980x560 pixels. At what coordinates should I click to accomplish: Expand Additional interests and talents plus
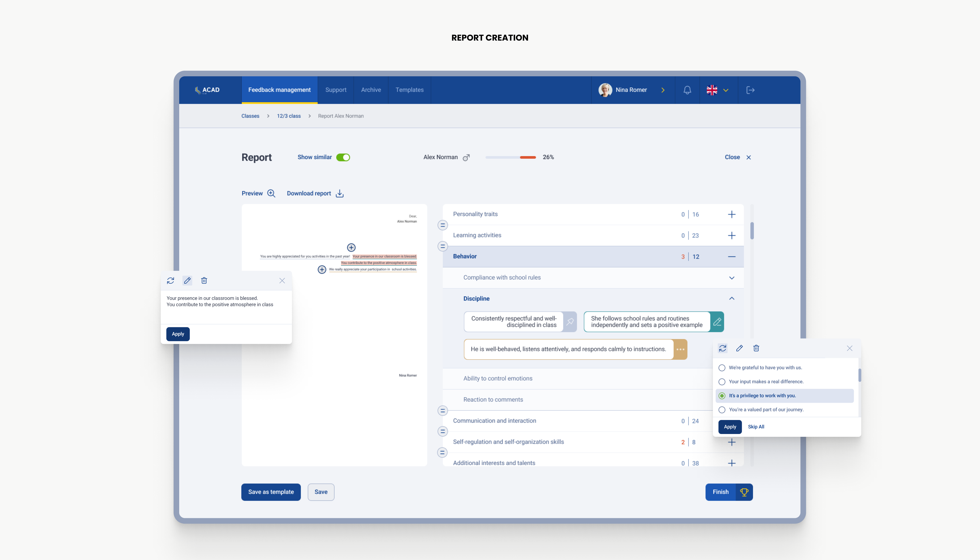coord(732,463)
